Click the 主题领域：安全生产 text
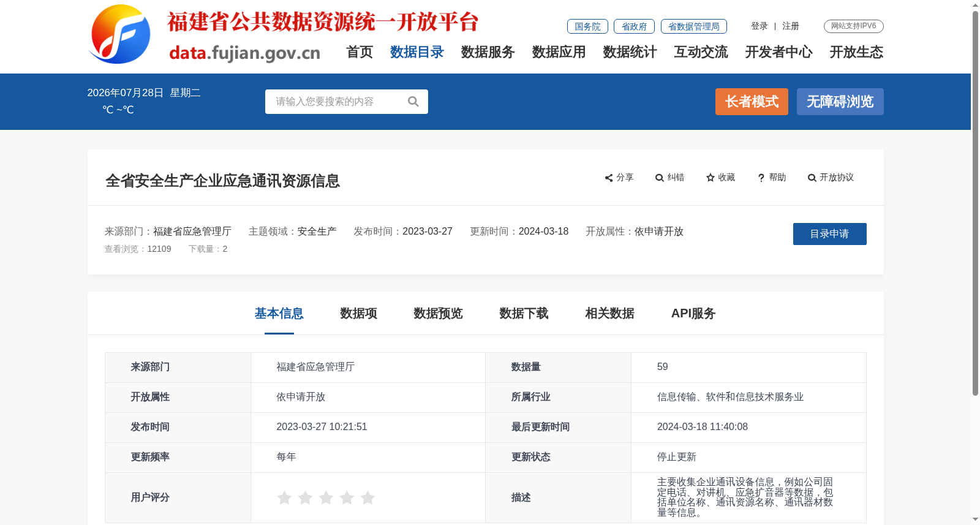The width and height of the screenshot is (980, 525). pos(292,232)
